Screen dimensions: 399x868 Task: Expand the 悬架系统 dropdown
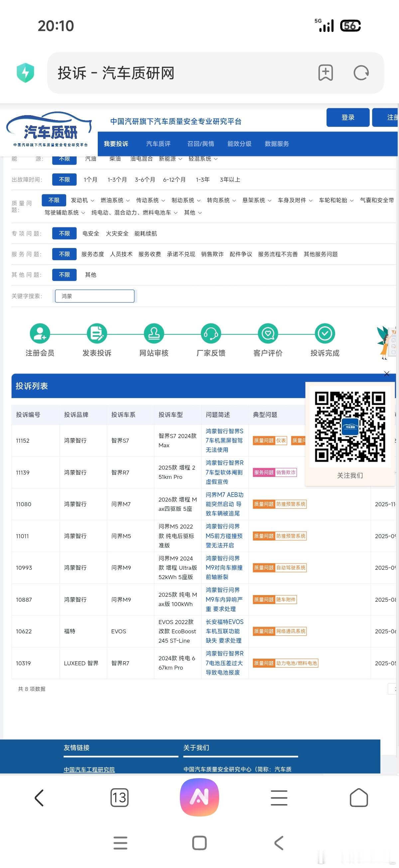click(x=257, y=200)
